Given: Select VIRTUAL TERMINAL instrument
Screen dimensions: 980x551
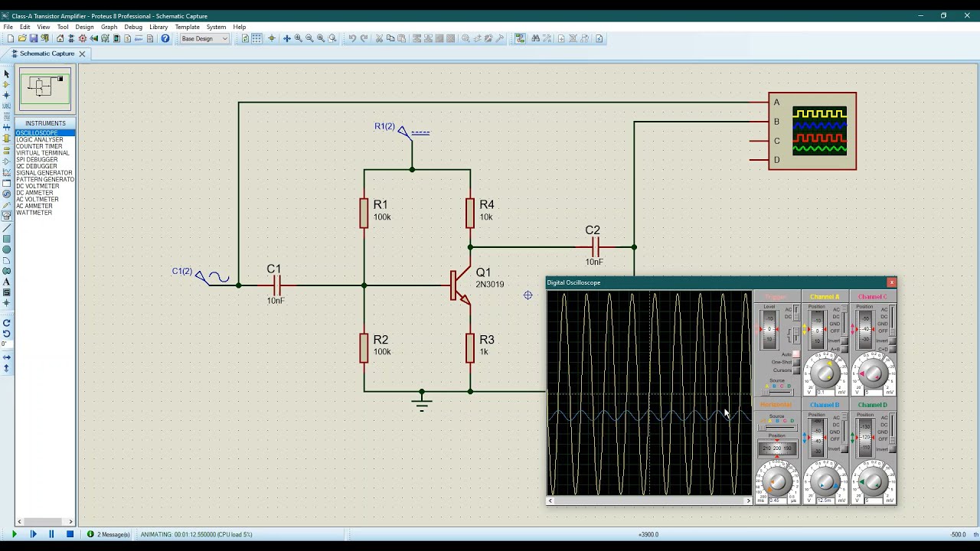Looking at the screenshot, I should click(42, 153).
